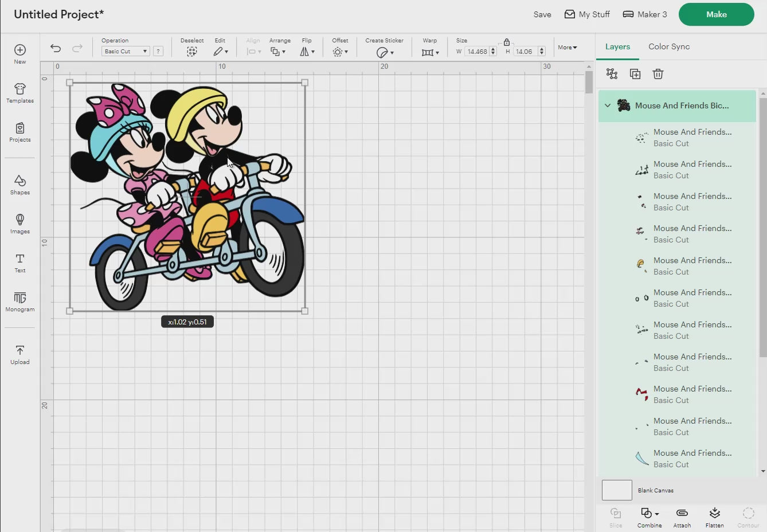Select the Maker 3 machine
Viewport: 767px width, 532px height.
[x=645, y=14]
